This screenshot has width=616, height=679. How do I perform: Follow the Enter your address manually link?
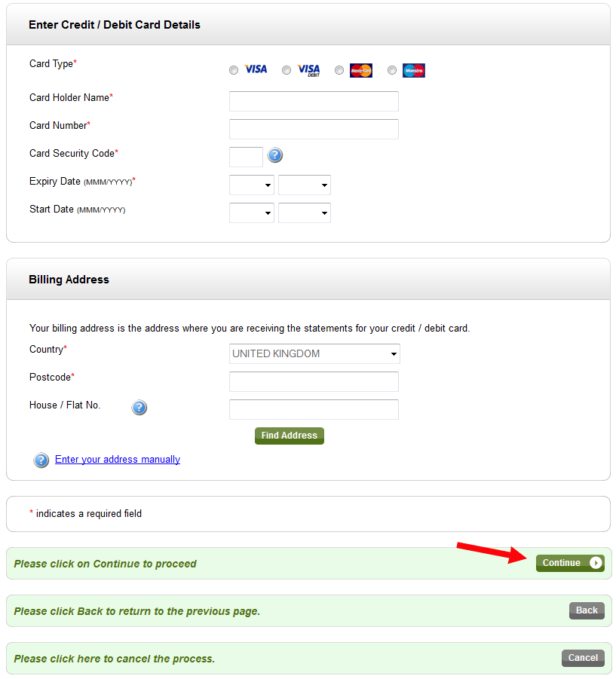point(118,460)
